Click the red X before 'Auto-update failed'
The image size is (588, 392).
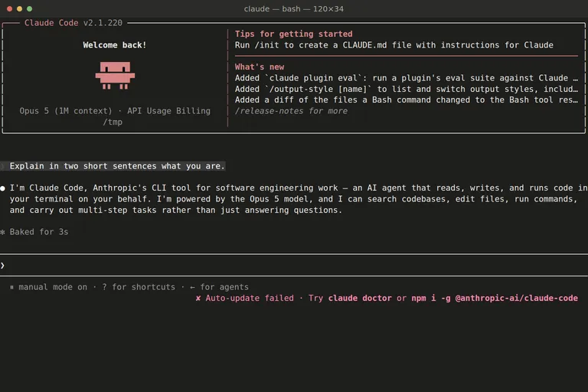(x=198, y=299)
